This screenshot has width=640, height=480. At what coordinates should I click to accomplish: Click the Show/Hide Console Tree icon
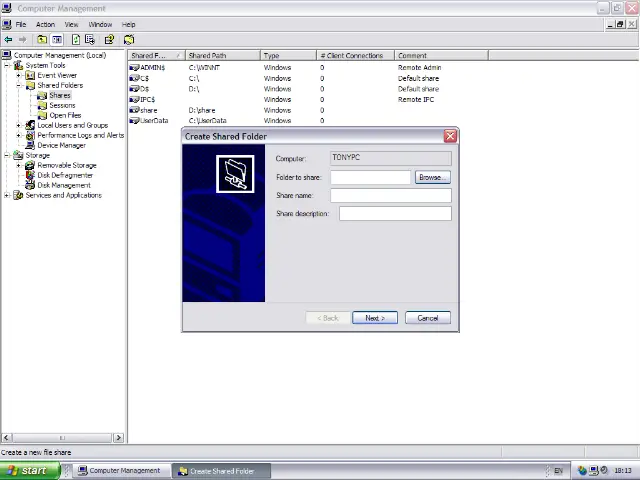pyautogui.click(x=56, y=40)
